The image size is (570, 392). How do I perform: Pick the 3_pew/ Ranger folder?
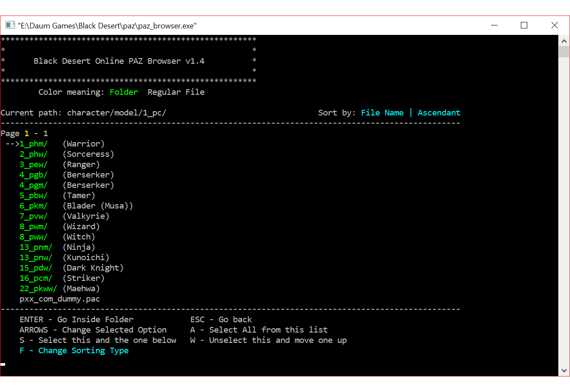[34, 165]
